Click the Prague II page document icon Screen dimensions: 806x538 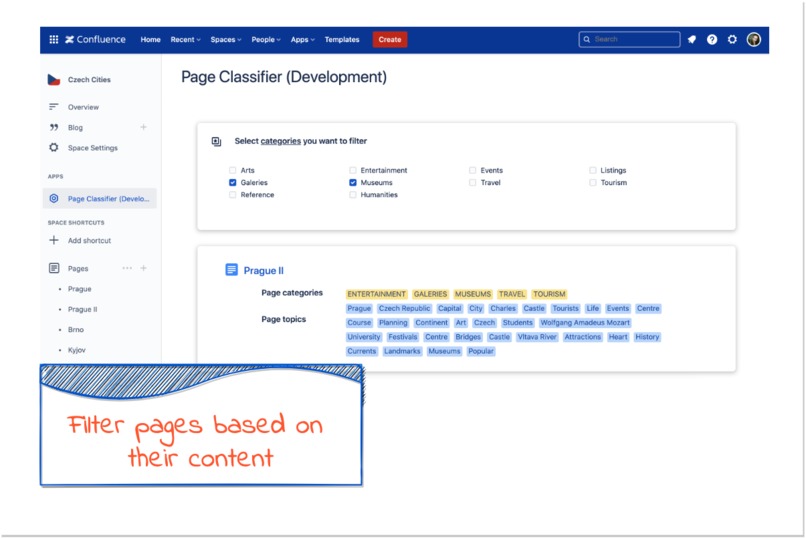tap(231, 270)
